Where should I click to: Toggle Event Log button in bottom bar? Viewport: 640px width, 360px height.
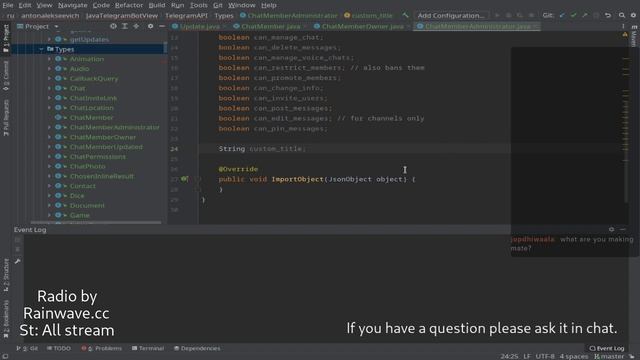[x=607, y=348]
